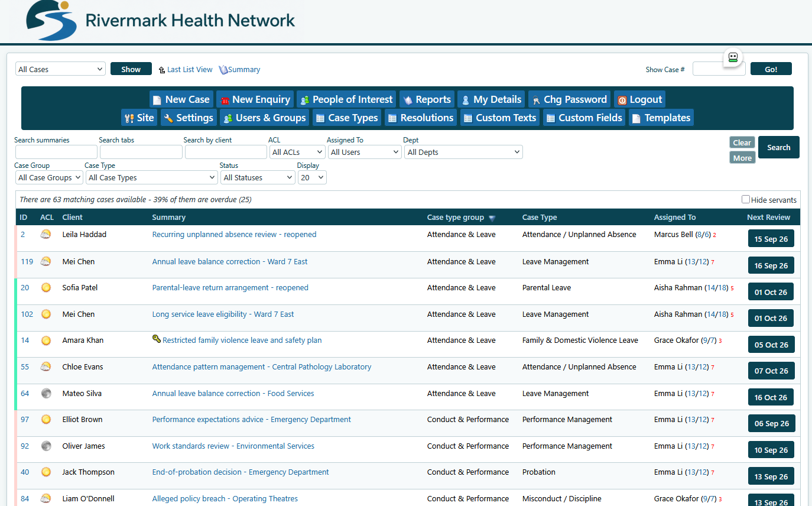Go to People of Interest

[x=346, y=99]
